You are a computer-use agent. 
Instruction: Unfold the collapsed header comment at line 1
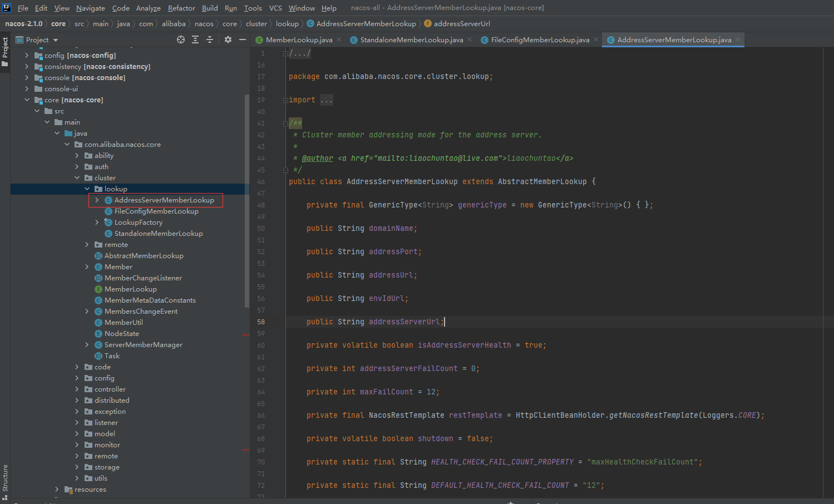click(285, 53)
